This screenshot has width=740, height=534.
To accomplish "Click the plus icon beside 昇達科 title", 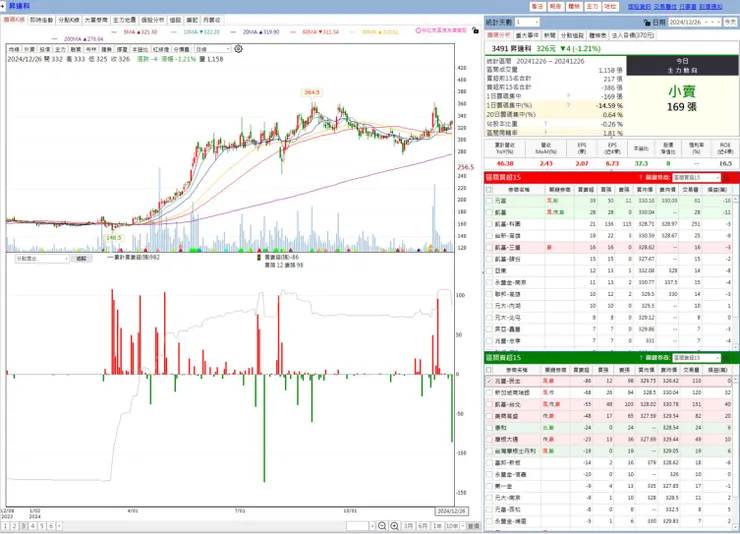I will pos(3,6).
